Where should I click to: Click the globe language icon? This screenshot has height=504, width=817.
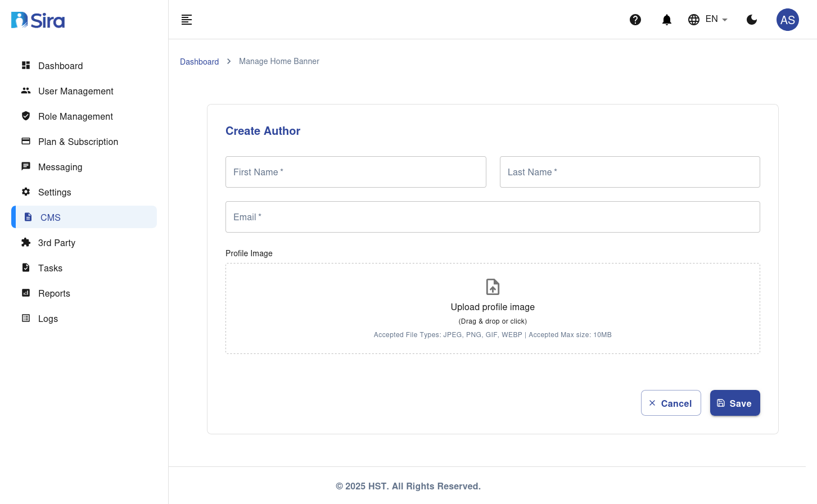694,20
